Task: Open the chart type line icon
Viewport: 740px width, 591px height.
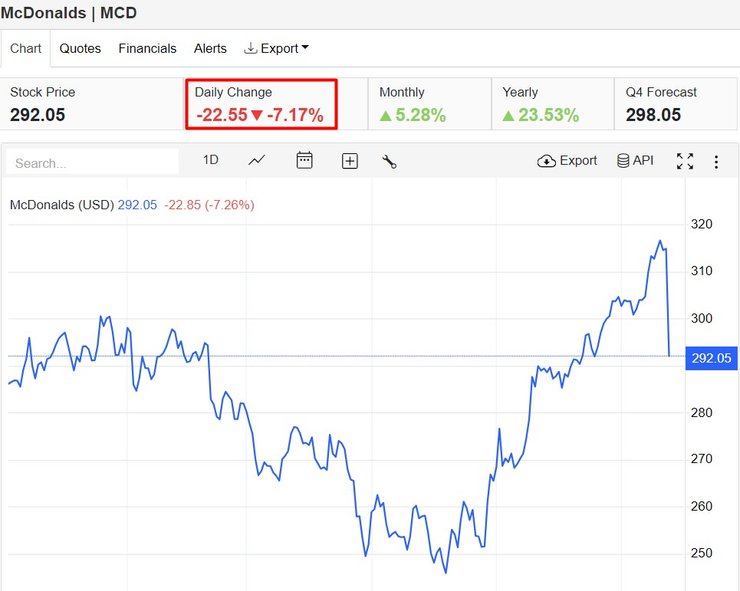Action: coord(257,160)
